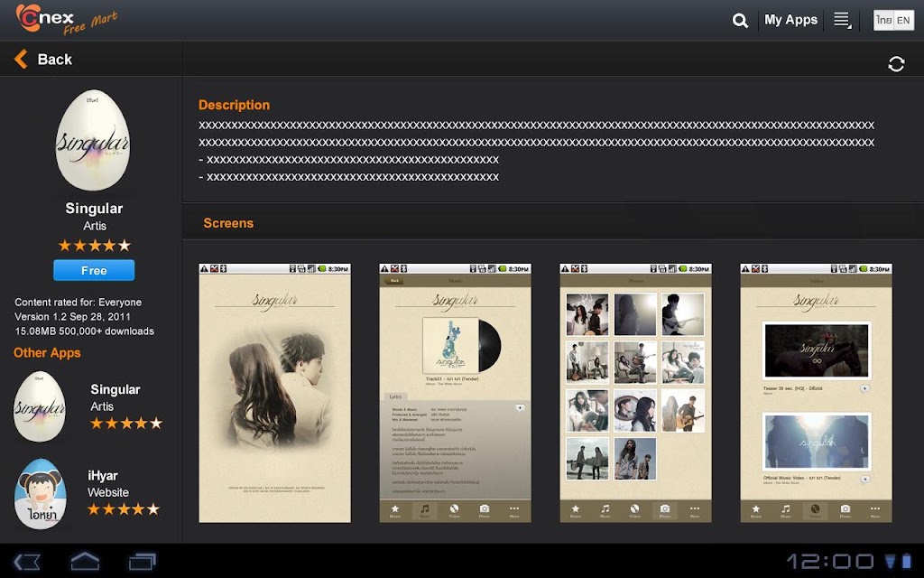Click the Description heading

[x=234, y=105]
